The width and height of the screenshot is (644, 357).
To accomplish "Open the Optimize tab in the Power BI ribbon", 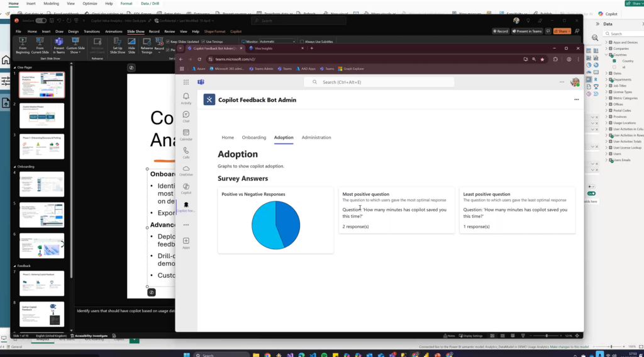I will click(90, 3).
